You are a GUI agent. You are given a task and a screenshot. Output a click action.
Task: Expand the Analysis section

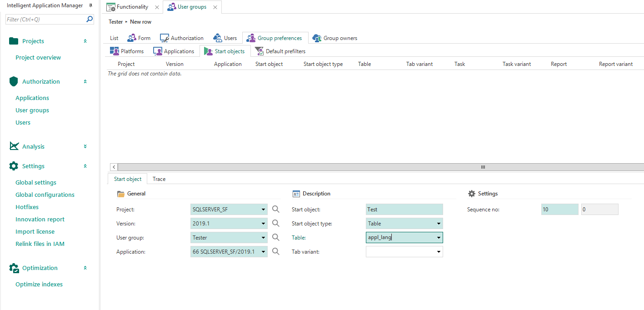[x=85, y=146]
